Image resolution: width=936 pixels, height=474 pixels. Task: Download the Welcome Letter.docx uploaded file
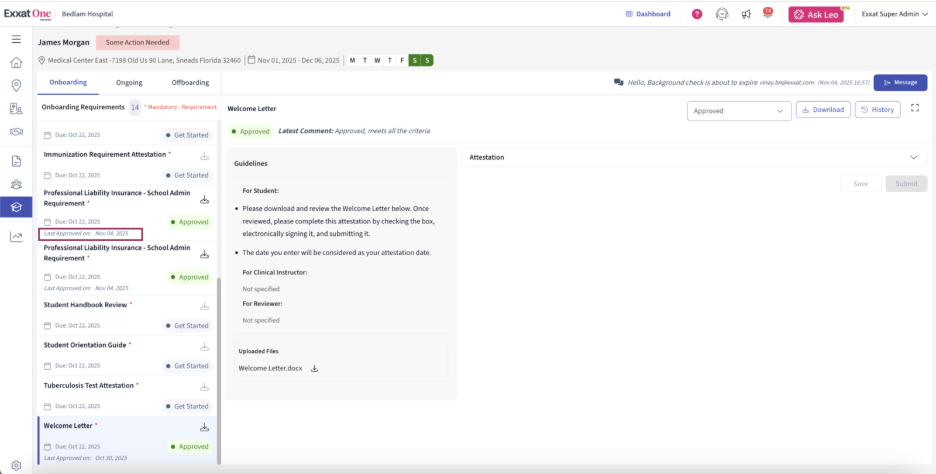[x=314, y=368]
